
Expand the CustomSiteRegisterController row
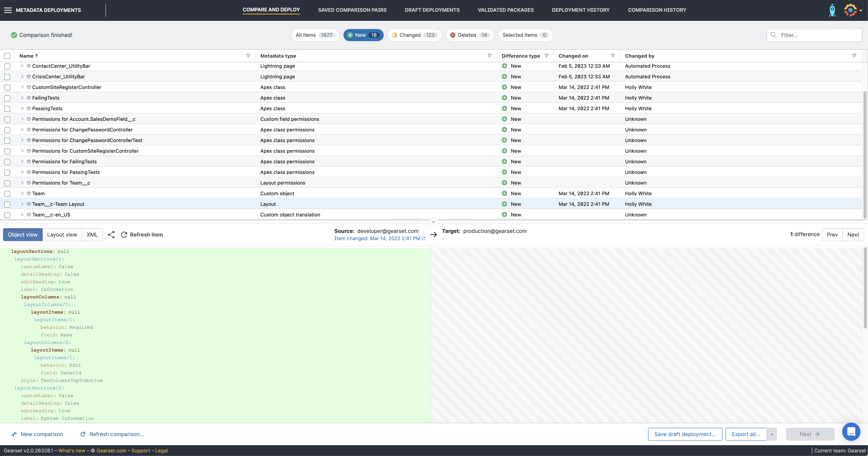[x=22, y=87]
